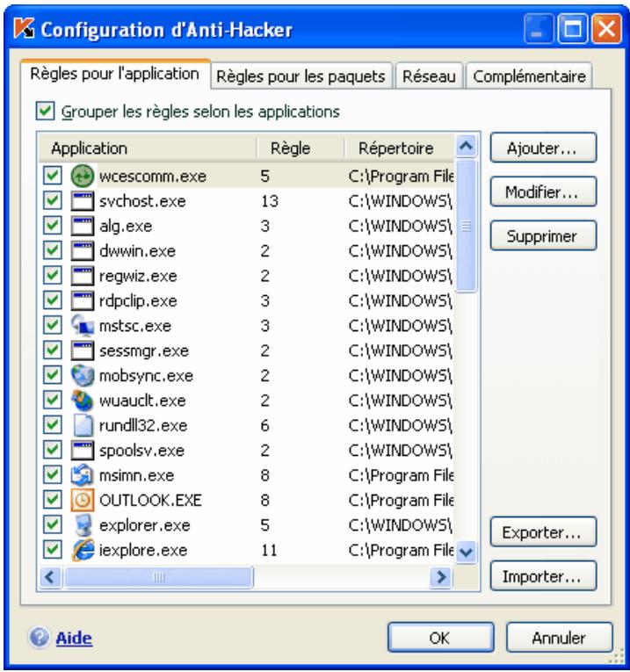The image size is (630, 672).
Task: Select the sessmgr.exe row text
Action: [x=144, y=350]
